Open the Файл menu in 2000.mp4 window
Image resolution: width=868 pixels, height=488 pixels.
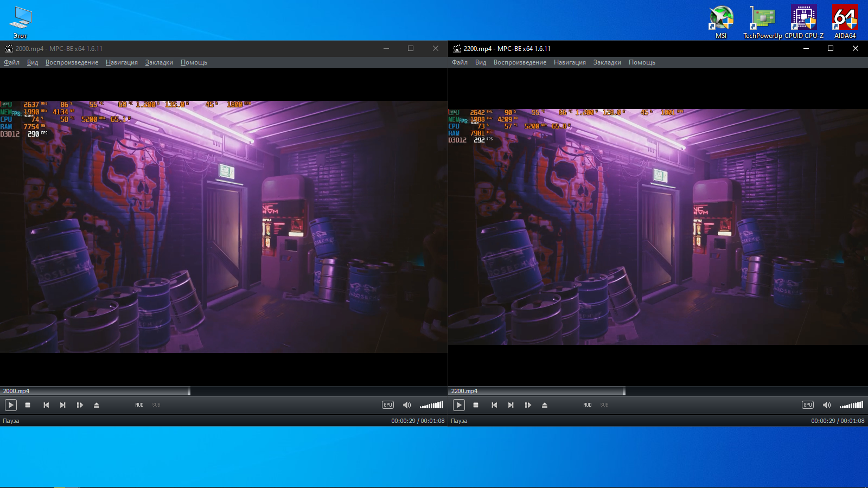11,62
